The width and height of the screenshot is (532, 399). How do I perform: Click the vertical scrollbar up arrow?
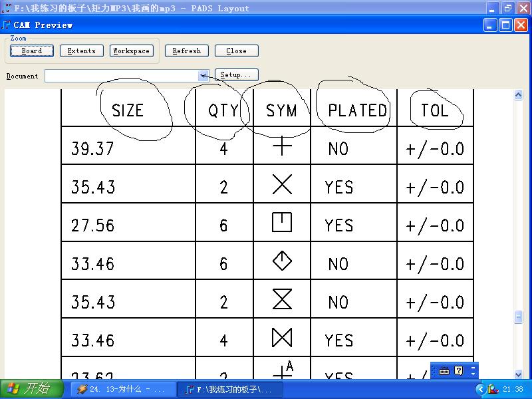point(518,95)
